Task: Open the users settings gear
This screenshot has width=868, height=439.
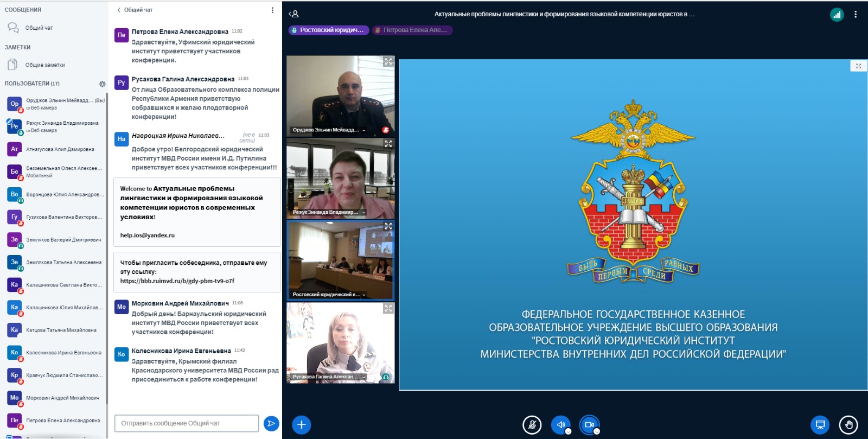Action: [102, 84]
